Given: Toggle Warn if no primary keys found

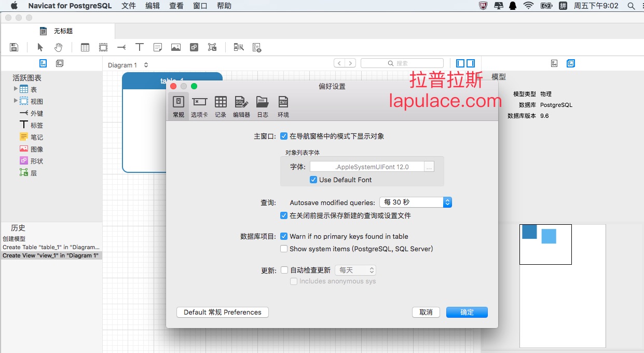Looking at the screenshot, I should point(284,236).
